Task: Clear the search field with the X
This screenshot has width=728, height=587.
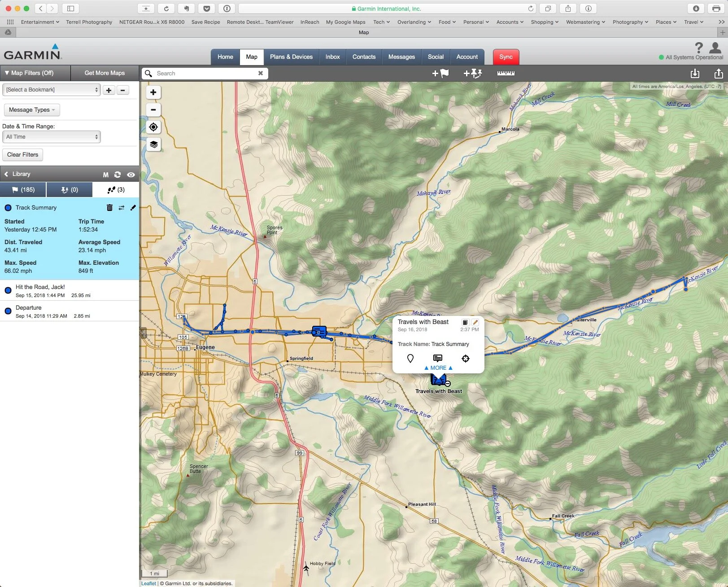Action: [x=260, y=73]
